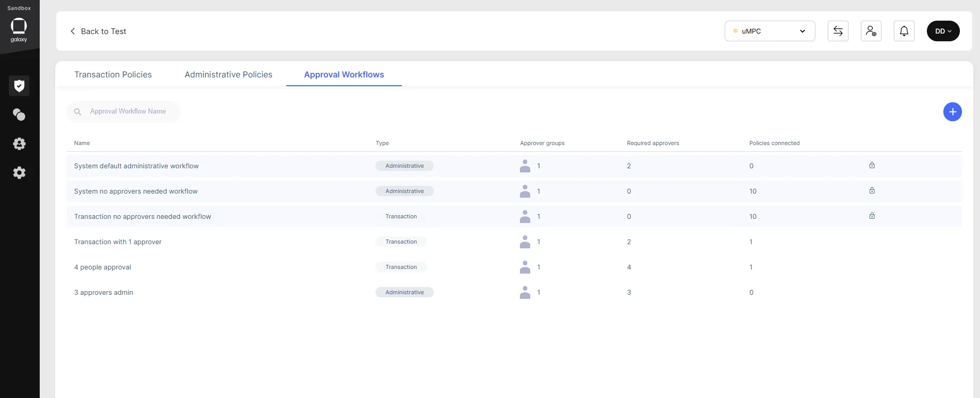Click the Policies connected column header
Viewport: 980px width, 398px height.
tap(774, 143)
